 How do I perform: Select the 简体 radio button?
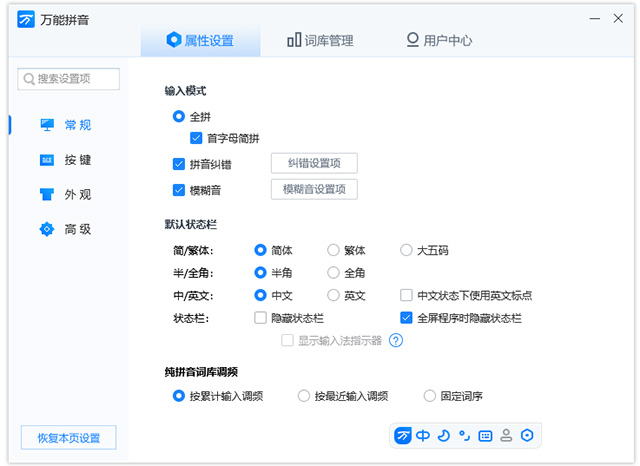tap(260, 250)
